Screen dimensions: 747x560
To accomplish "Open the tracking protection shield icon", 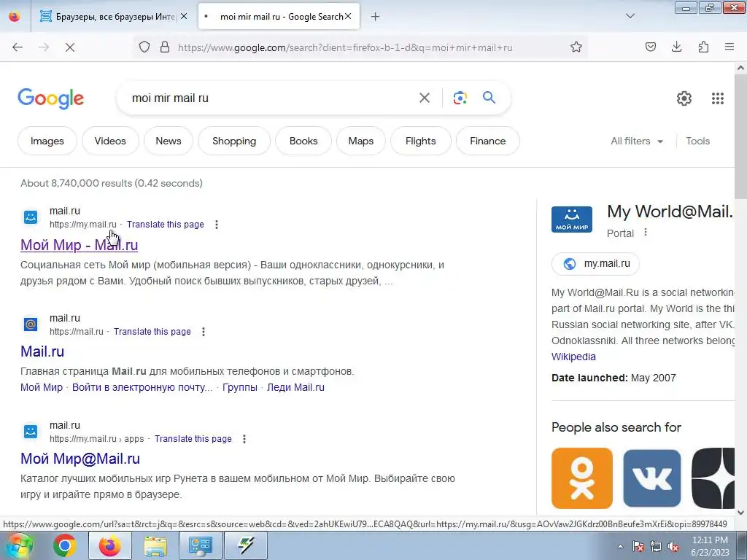I will pos(144,47).
